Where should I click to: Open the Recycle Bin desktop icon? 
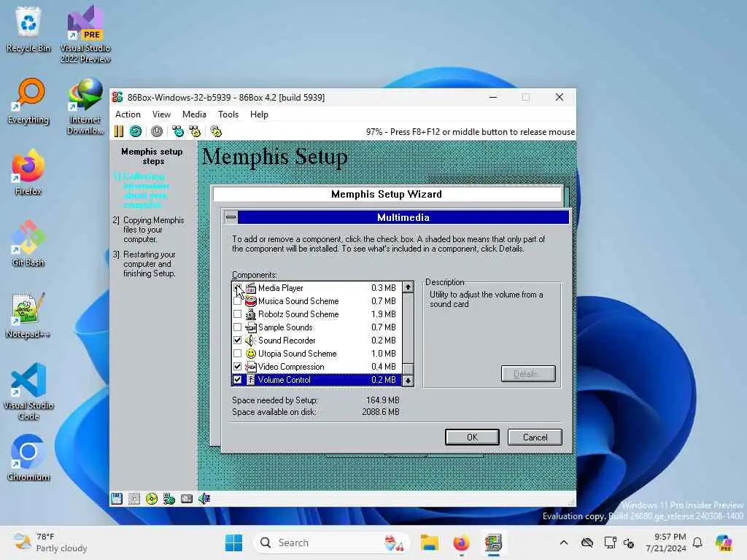point(28,30)
